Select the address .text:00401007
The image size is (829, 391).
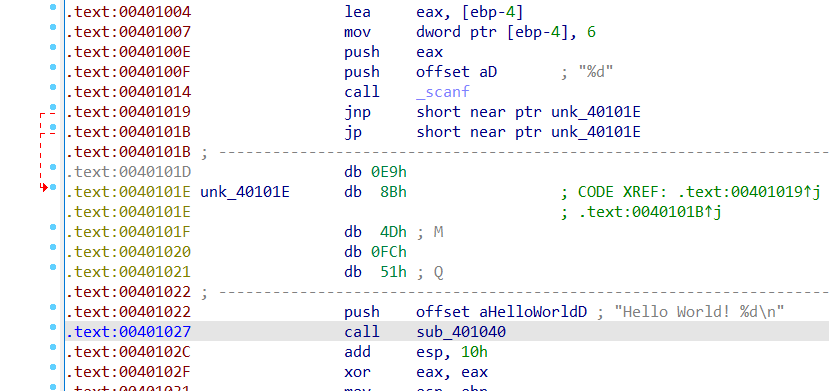(x=128, y=32)
